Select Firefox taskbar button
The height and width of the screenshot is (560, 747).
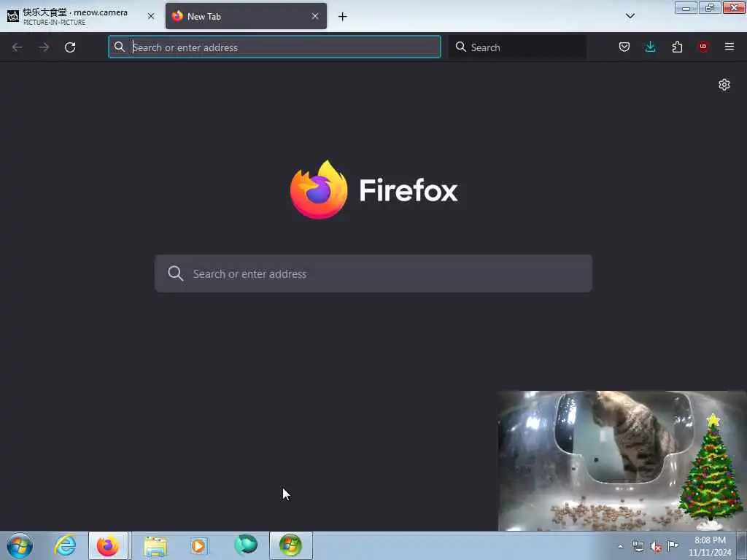[108, 545]
